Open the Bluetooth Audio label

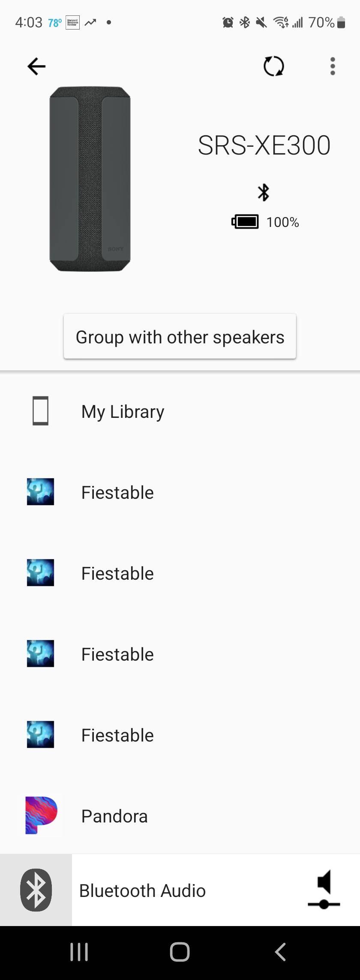pos(142,891)
